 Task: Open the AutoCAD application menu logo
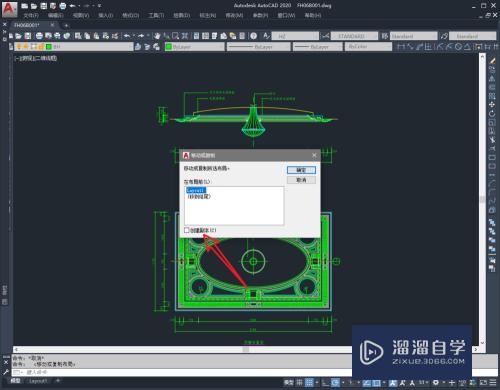(9, 8)
